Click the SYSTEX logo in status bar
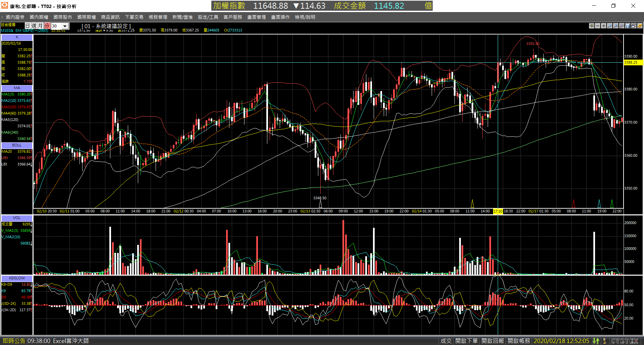The width and height of the screenshot is (644, 345). point(625,341)
